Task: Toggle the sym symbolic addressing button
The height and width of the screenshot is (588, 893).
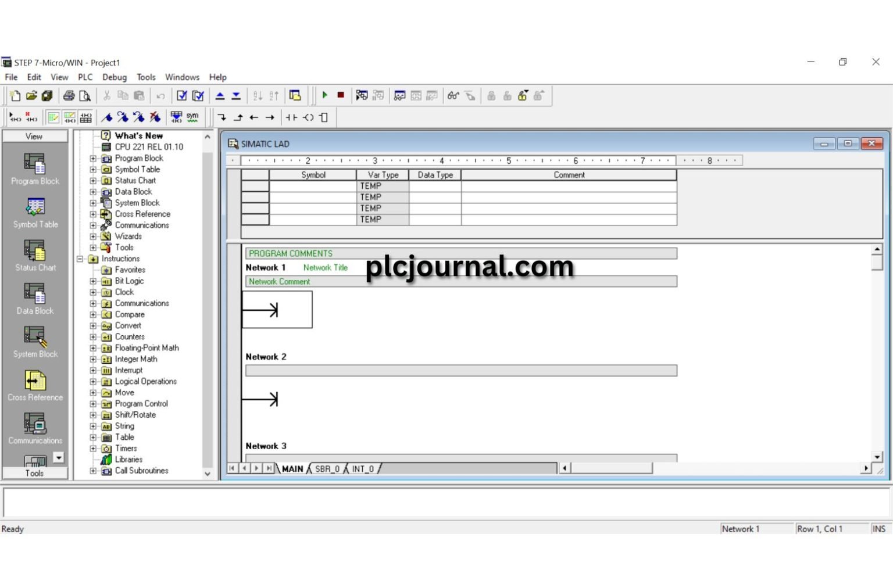Action: pos(192,117)
